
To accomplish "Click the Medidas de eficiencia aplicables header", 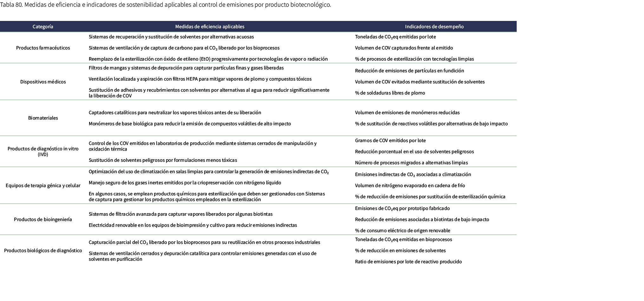I will click(210, 27).
